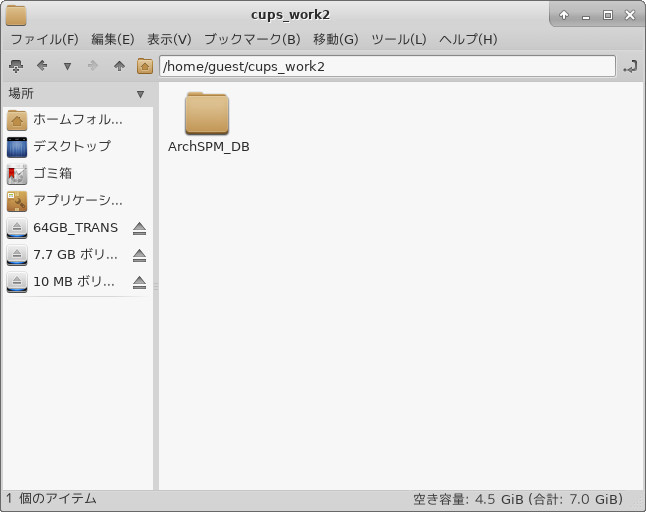Click the 1 個のアイテム status text
This screenshot has width=646, height=512.
(x=51, y=499)
